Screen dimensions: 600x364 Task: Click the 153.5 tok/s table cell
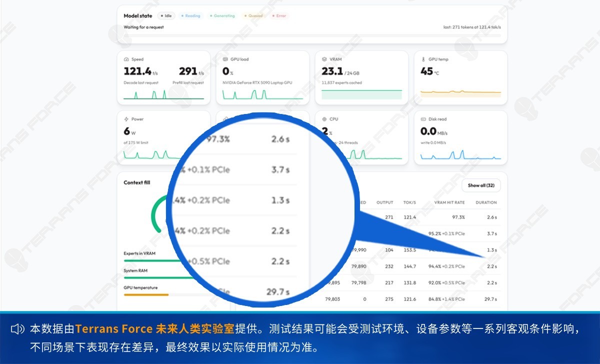point(409,250)
